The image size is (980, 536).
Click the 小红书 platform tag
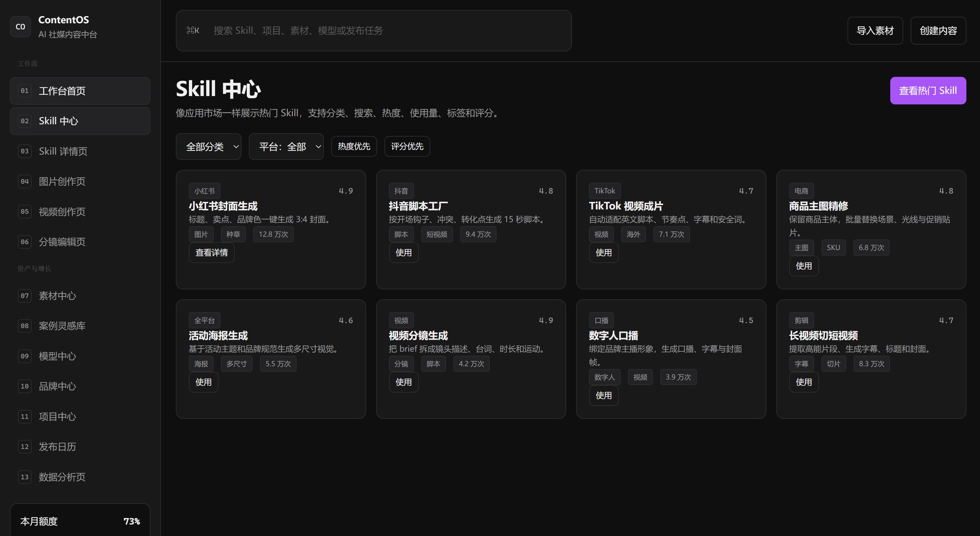(x=205, y=191)
